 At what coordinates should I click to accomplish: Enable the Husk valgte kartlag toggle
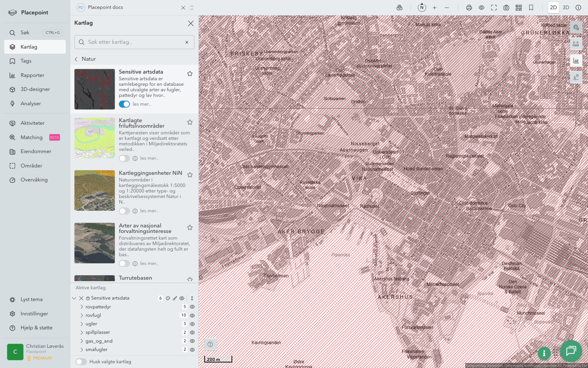pyautogui.click(x=81, y=362)
